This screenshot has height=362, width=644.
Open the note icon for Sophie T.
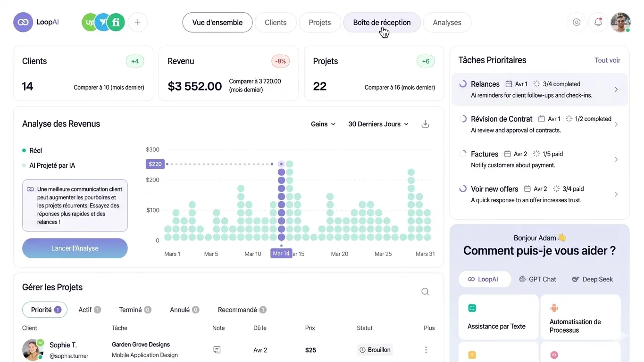click(217, 350)
